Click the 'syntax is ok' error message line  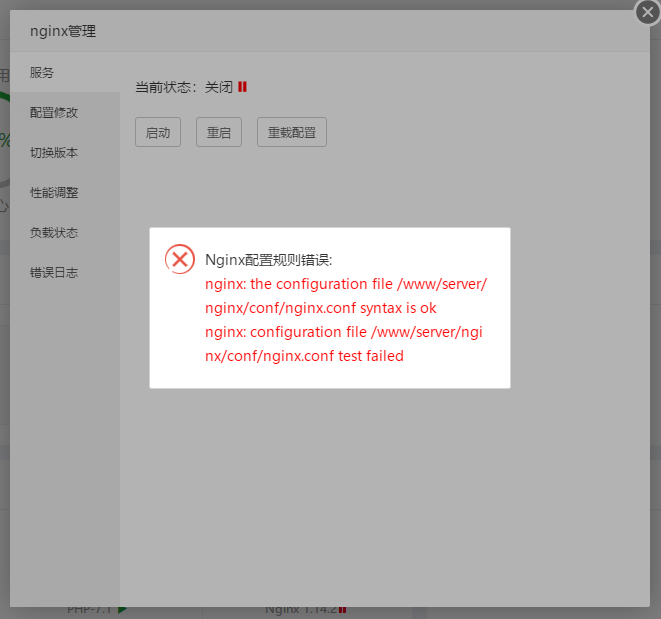[x=320, y=308]
